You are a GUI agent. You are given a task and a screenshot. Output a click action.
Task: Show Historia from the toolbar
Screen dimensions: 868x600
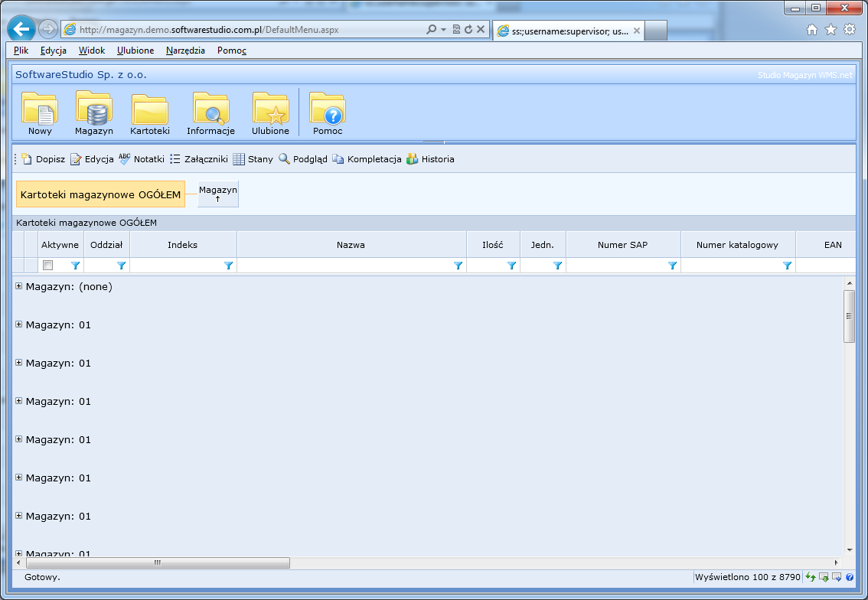click(430, 159)
